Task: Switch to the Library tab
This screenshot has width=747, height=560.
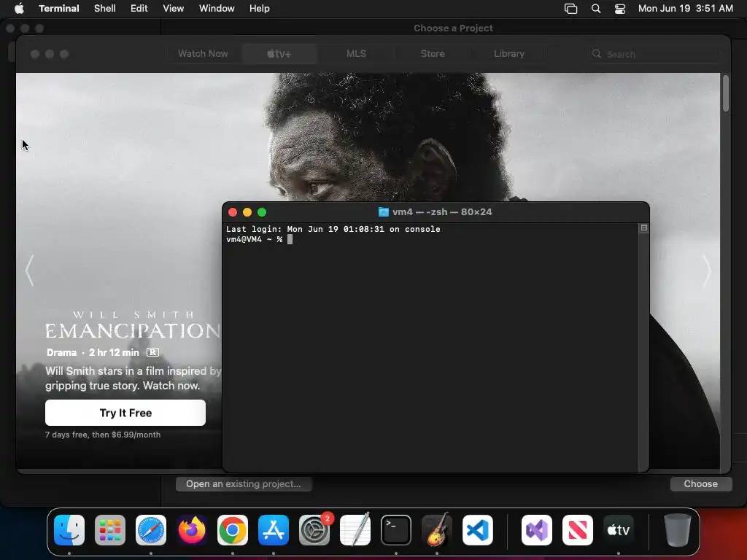Action: pos(508,54)
